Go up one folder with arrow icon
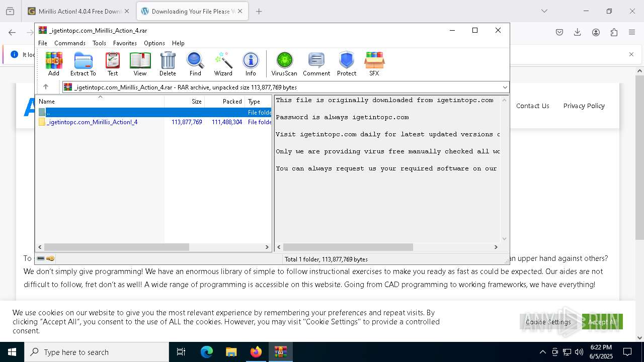 click(46, 87)
